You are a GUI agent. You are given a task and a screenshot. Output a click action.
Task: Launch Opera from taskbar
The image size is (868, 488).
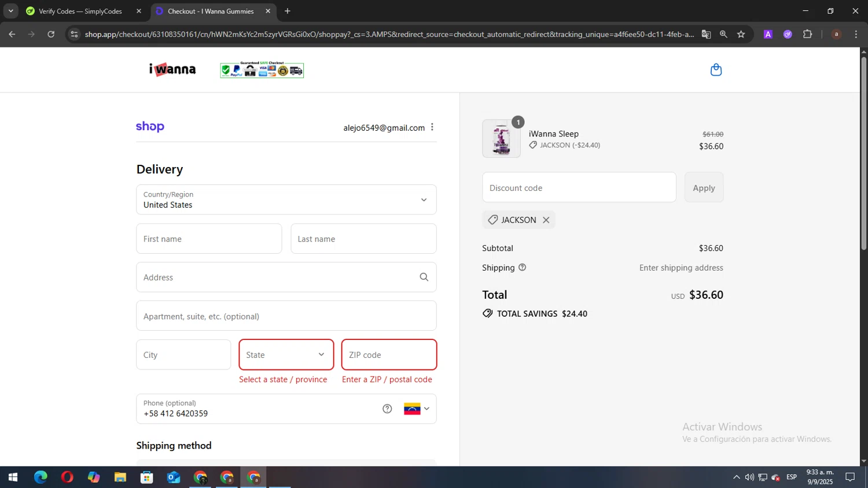(67, 477)
